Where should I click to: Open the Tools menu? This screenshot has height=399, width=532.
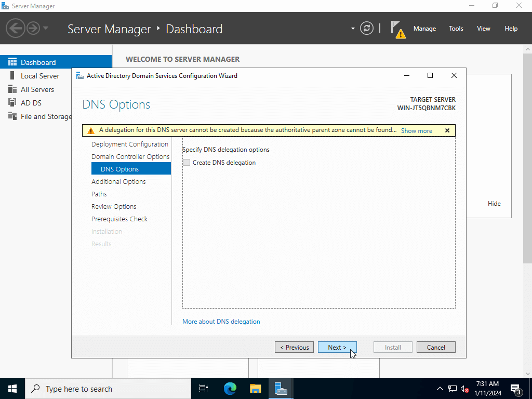click(x=456, y=29)
